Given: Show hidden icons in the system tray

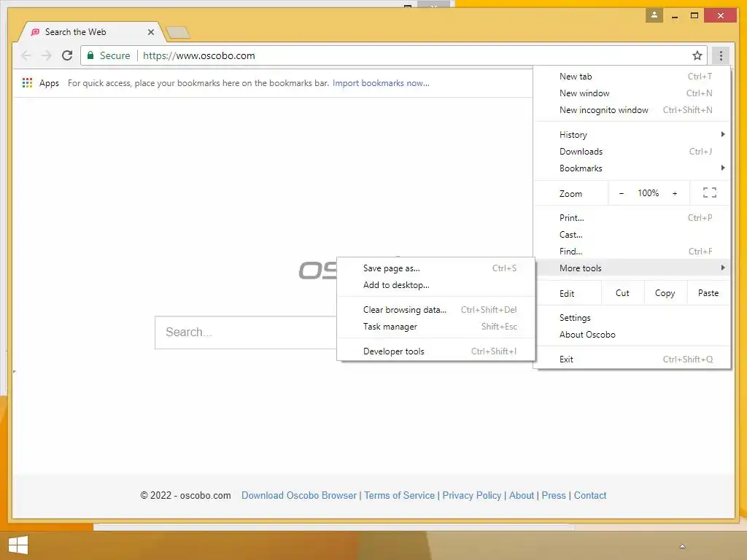Looking at the screenshot, I should click(682, 546).
